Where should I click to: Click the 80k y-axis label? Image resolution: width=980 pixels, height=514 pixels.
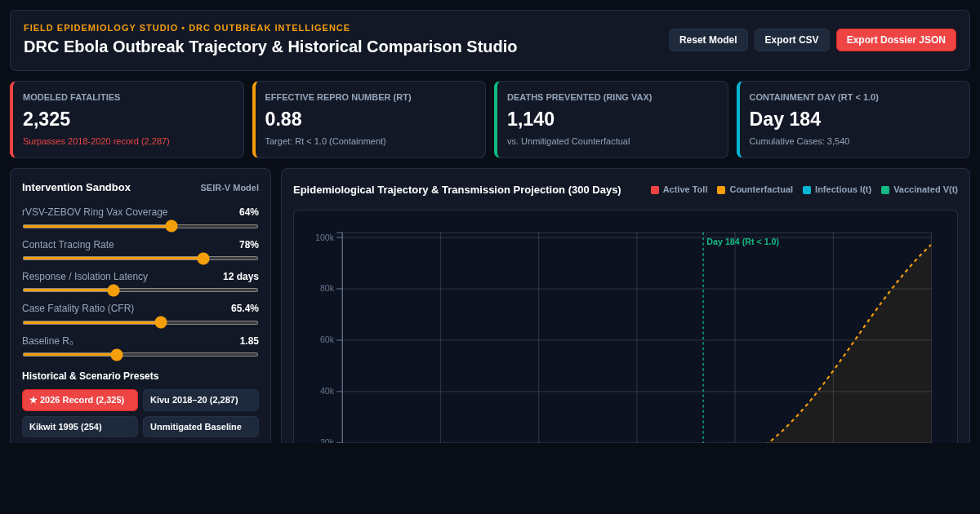click(327, 289)
